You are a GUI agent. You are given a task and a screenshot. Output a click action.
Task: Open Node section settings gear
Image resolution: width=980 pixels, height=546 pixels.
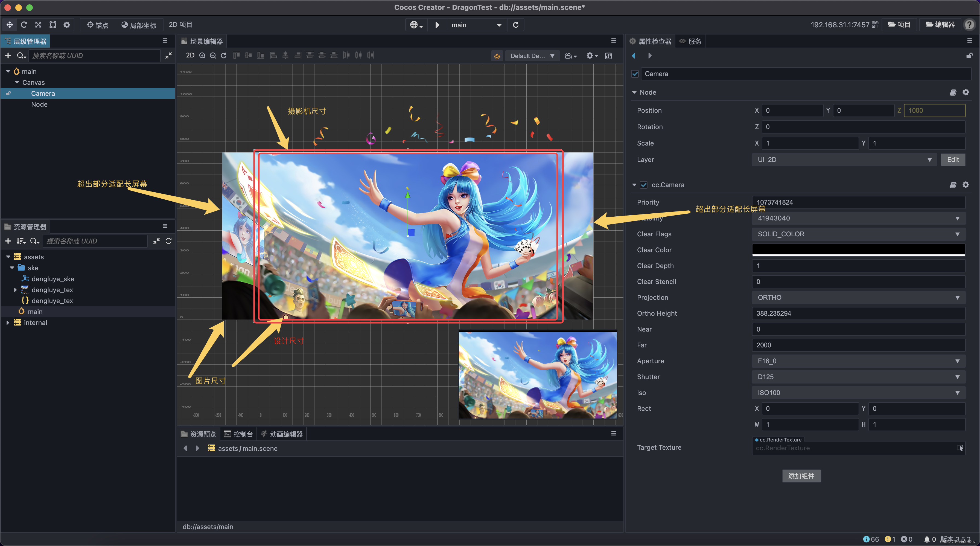tap(966, 92)
